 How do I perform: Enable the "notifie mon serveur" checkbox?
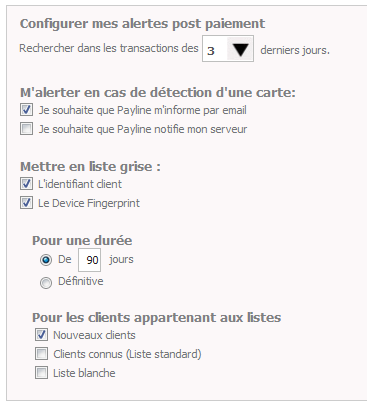click(26, 129)
